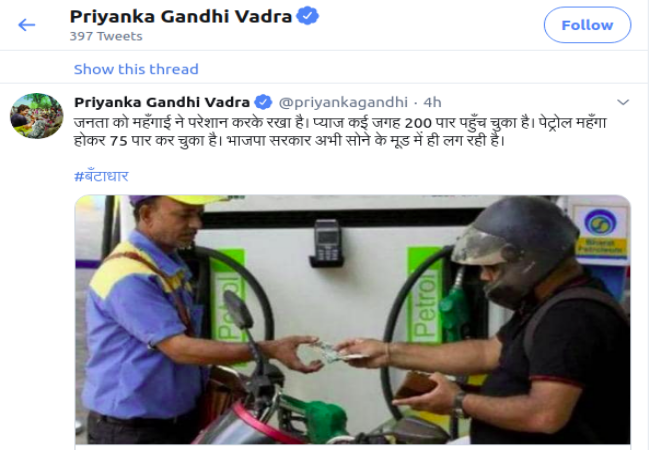Click the left green Petrol label in photo
The image size is (650, 450).
click(x=227, y=307)
